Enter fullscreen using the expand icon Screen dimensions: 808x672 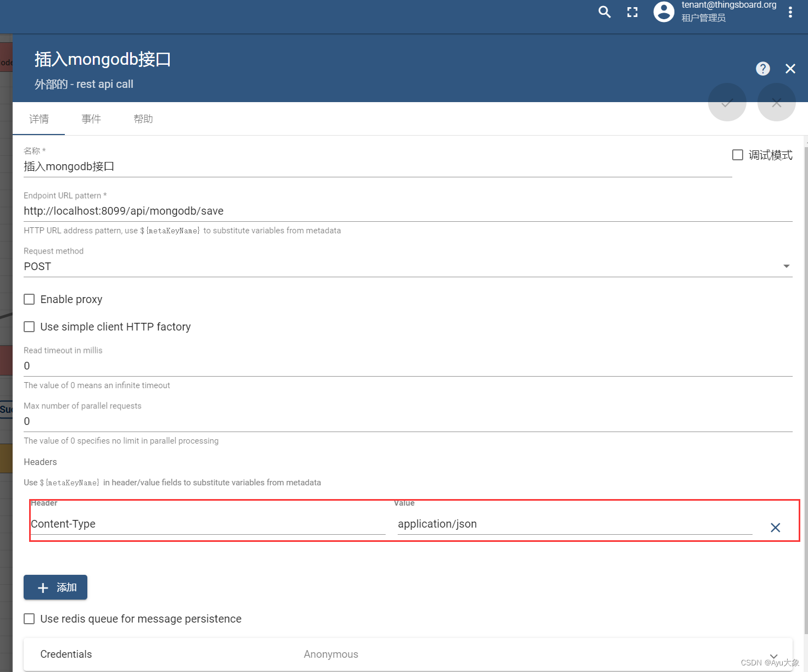point(632,12)
